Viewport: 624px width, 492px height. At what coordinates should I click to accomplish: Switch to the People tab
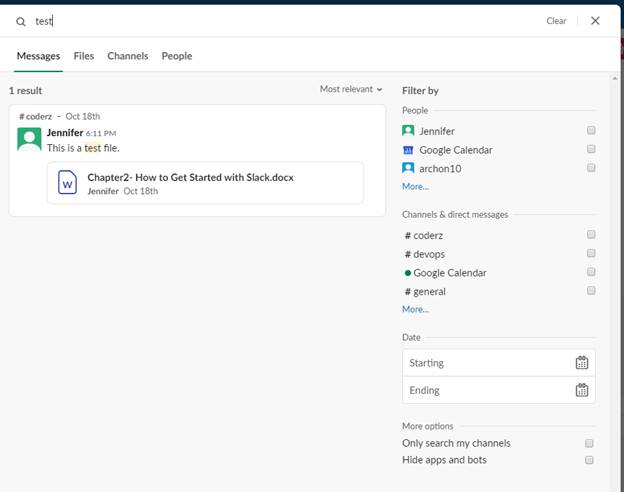[x=177, y=56]
